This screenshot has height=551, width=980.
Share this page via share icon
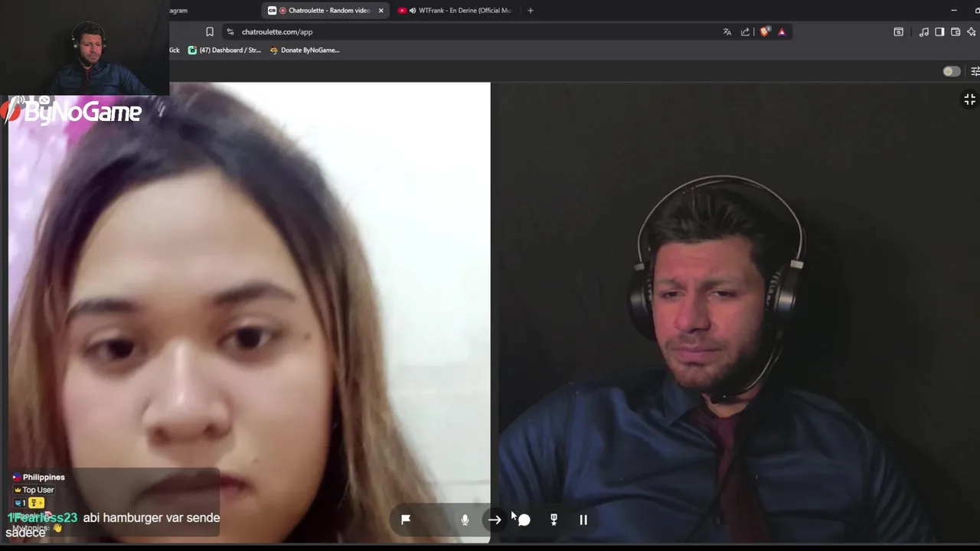[745, 32]
